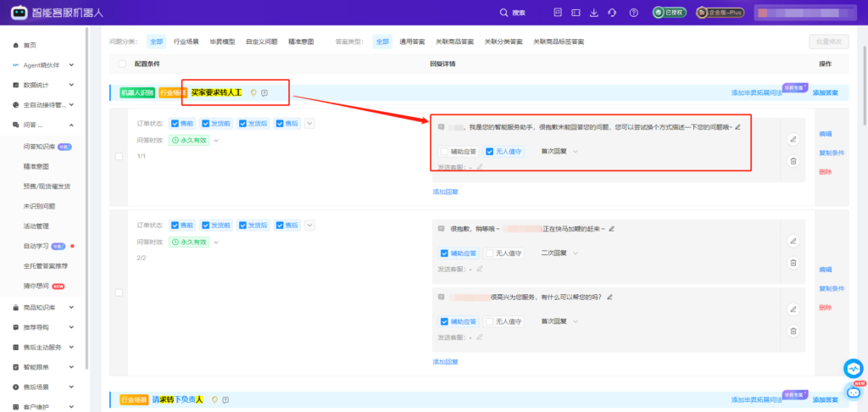Select the 自定义问题 question category filter

click(261, 42)
